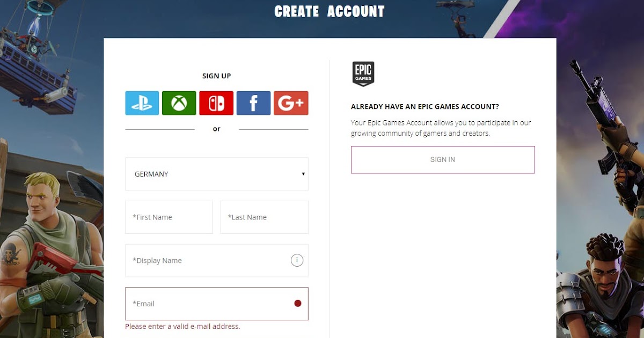The height and width of the screenshot is (338, 644).
Task: Focus the Display Name field
Action: (217, 261)
